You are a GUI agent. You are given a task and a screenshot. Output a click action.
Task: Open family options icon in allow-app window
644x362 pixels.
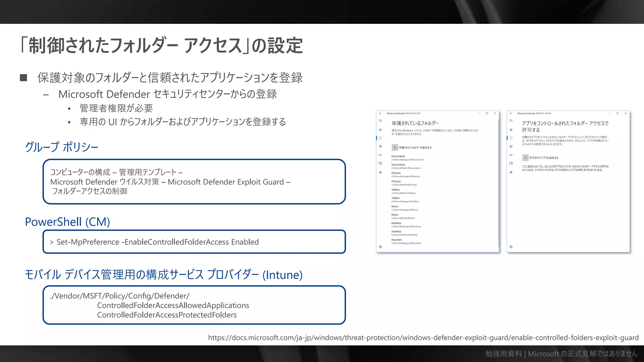[511, 172]
